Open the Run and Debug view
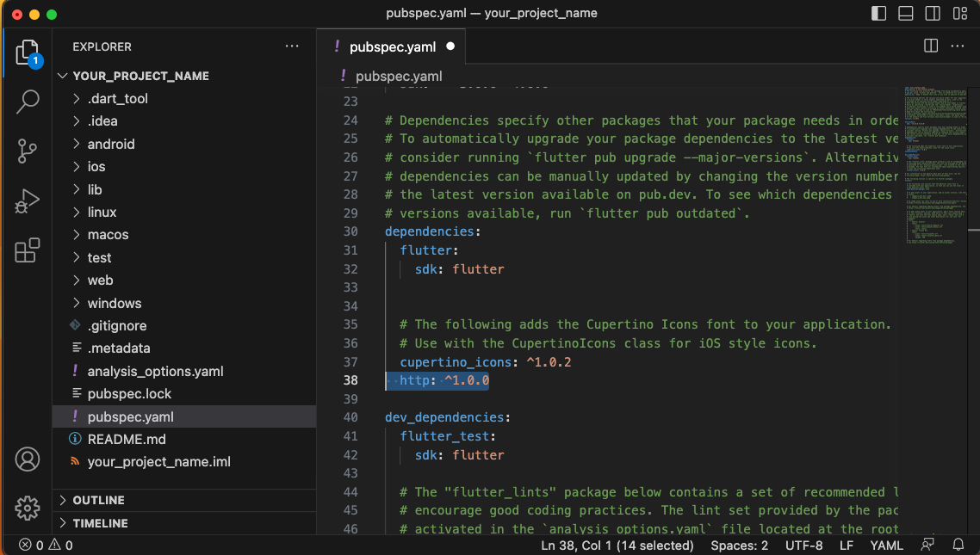The image size is (980, 555). coord(28,201)
